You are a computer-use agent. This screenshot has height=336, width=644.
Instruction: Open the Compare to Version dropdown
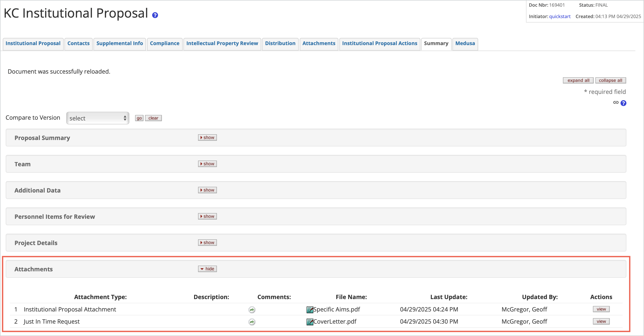[97, 118]
